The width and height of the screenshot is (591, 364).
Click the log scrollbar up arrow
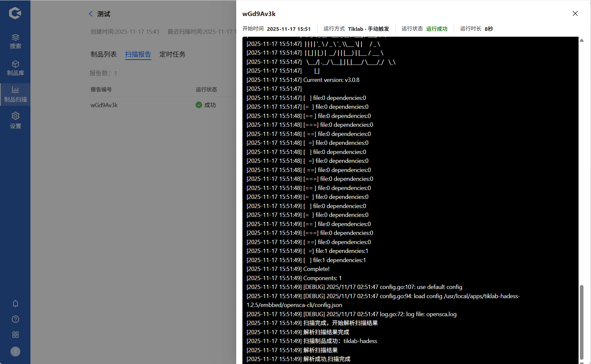point(582,40)
